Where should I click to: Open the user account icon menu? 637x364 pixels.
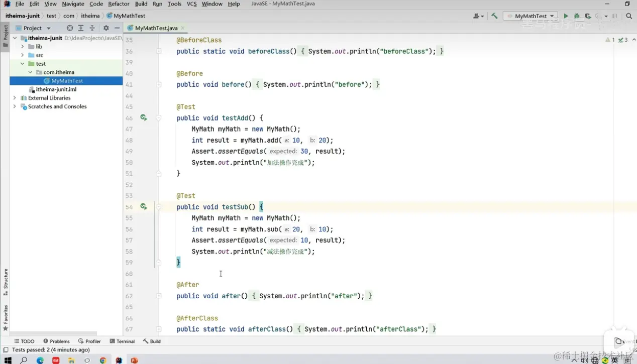(x=478, y=16)
